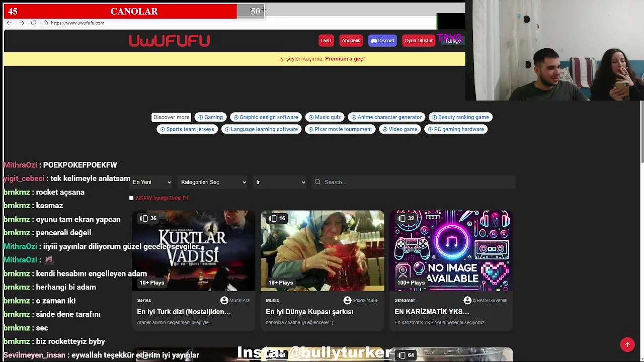Go forward using the browser forward arrow
644x362 pixels.
tap(21, 23)
